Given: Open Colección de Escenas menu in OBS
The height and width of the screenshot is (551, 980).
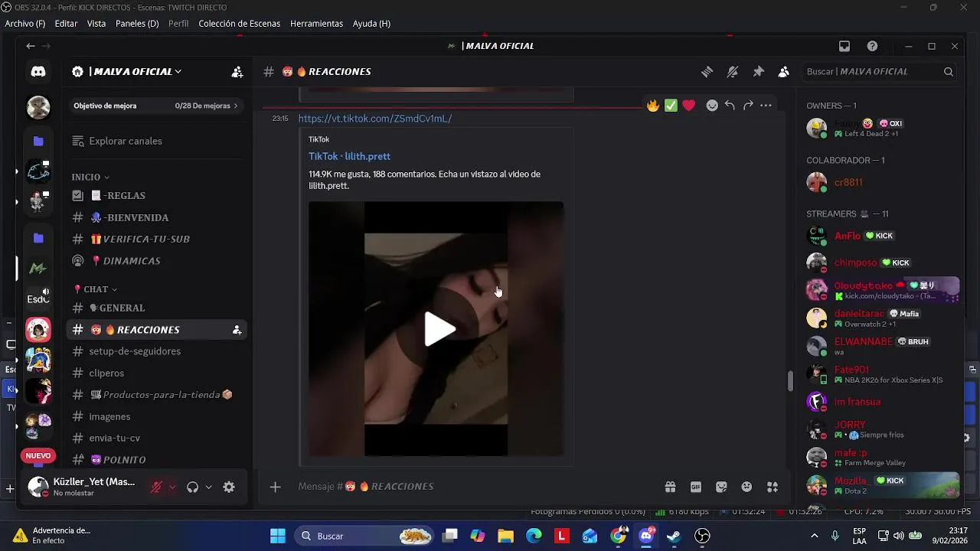Looking at the screenshot, I should tap(240, 24).
